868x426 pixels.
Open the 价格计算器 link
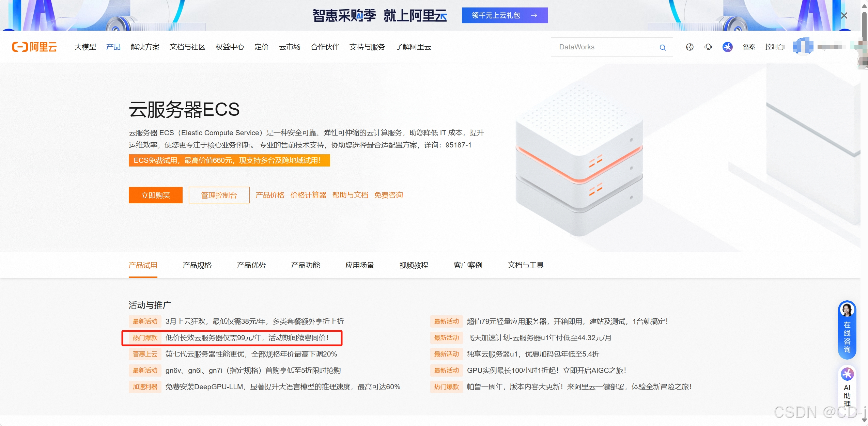(308, 195)
